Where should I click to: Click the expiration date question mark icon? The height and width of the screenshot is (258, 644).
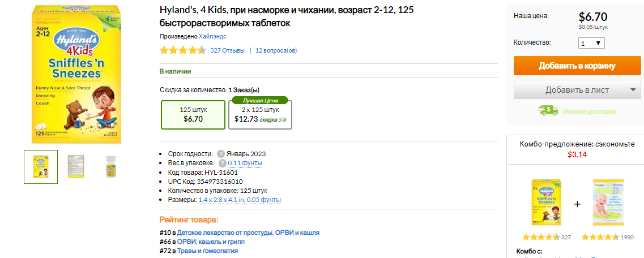220,154
